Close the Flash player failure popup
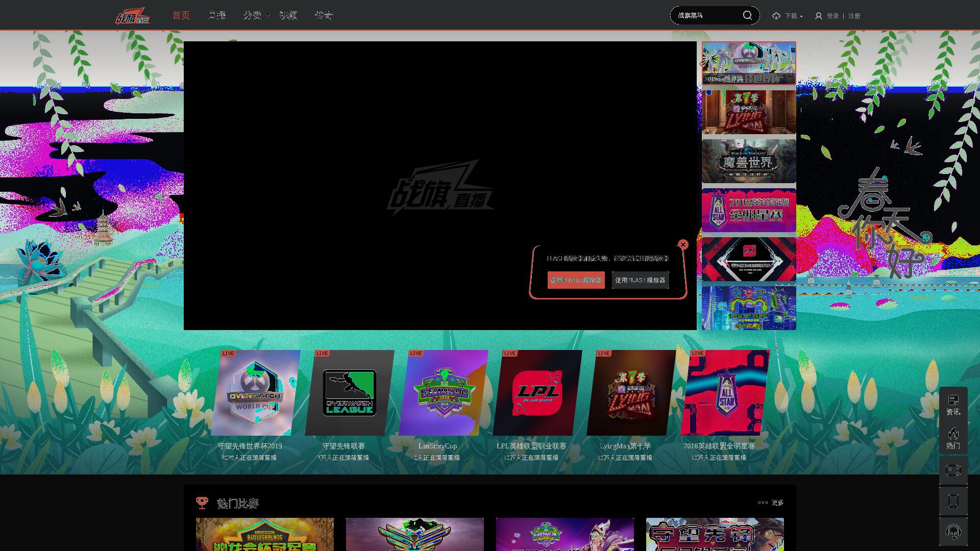Image resolution: width=980 pixels, height=551 pixels. (683, 244)
